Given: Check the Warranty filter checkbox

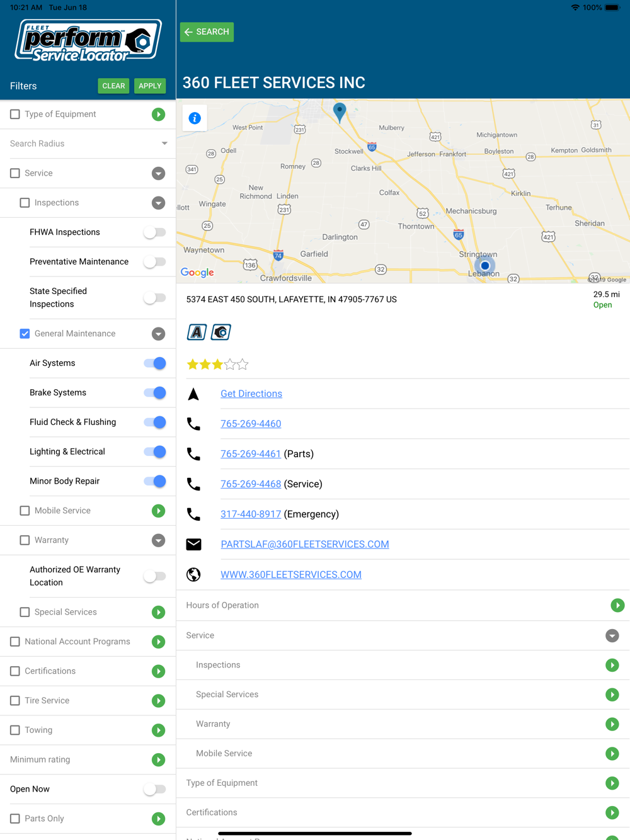Looking at the screenshot, I should [x=25, y=540].
